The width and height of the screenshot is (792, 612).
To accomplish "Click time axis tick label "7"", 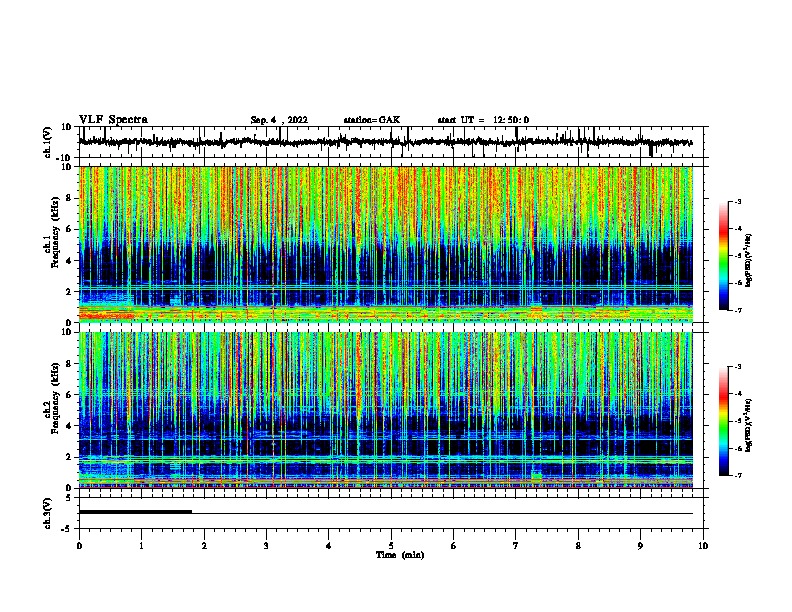I will [x=516, y=546].
